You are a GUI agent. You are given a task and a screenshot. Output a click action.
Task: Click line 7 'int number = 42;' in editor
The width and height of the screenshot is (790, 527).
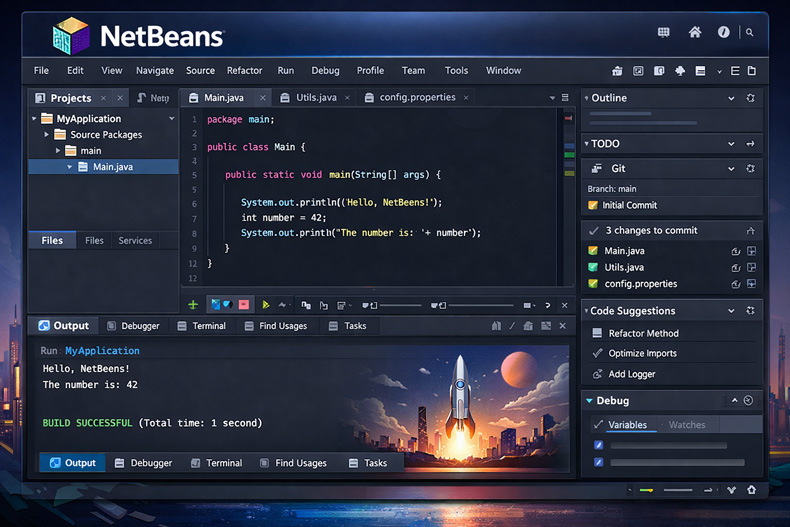point(284,218)
